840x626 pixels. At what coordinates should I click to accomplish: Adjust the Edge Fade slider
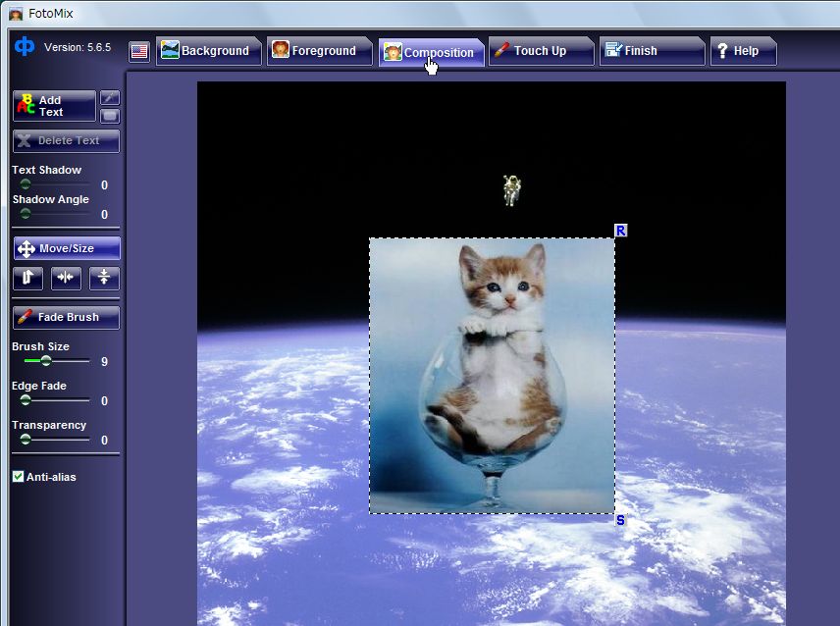56,400
